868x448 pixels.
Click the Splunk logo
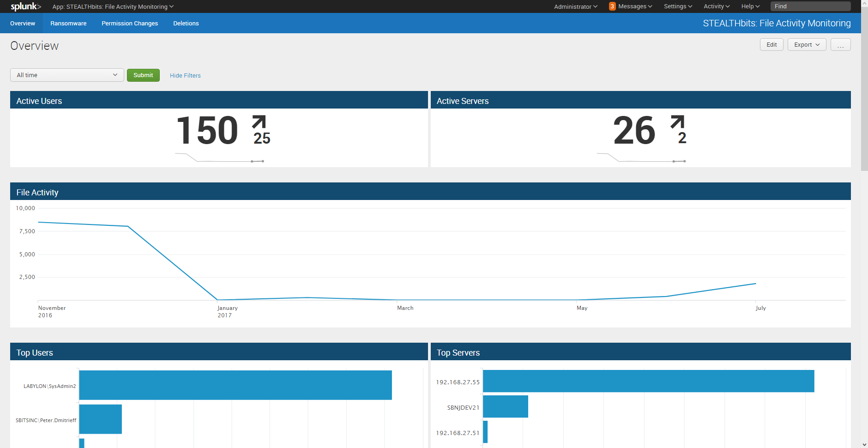click(x=26, y=6)
